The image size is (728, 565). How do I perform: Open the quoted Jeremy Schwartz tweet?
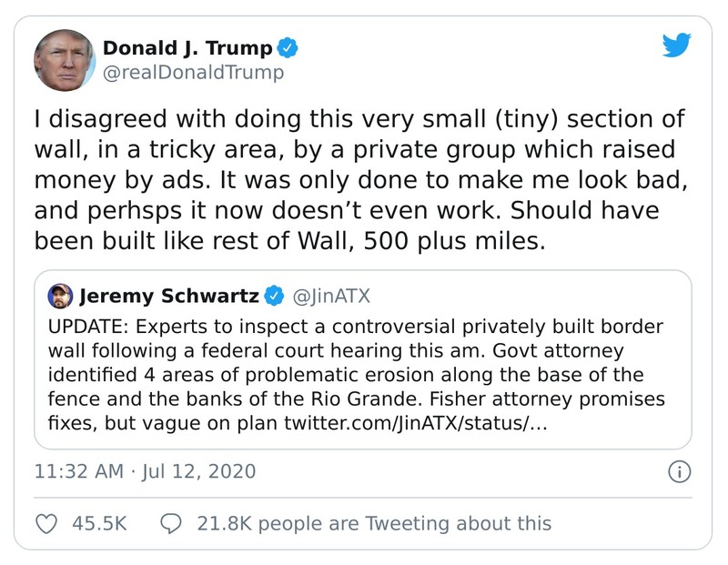point(364,355)
